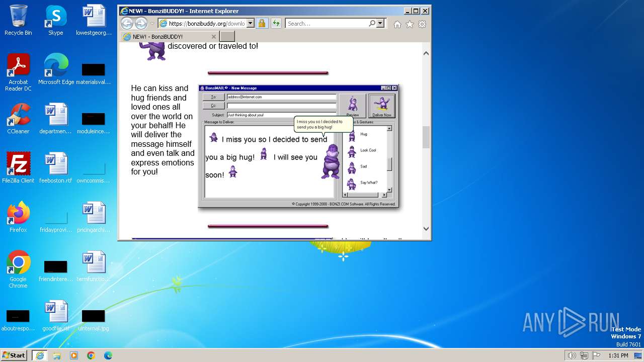Click the bonzibuddy.org address field
Image resolution: width=644 pixels, height=362 pixels.
[206, 23]
